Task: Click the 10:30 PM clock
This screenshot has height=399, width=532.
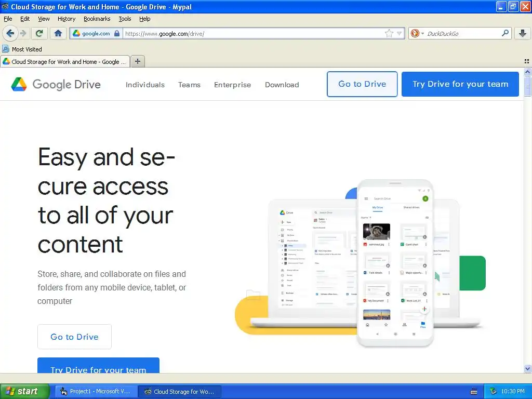Action: (513, 391)
